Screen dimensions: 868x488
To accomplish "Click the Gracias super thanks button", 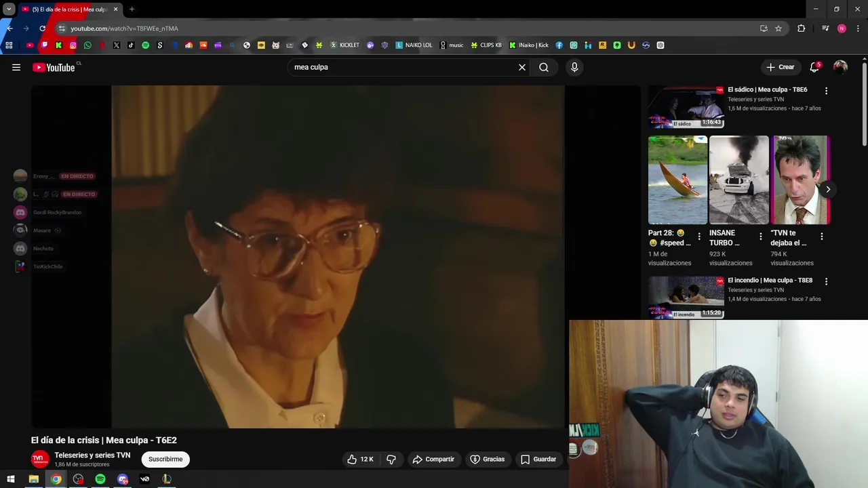I will pos(488,459).
